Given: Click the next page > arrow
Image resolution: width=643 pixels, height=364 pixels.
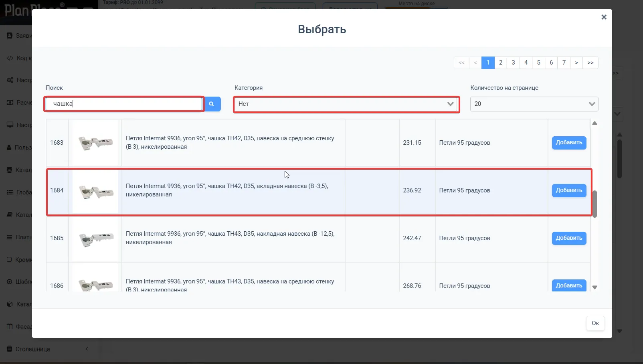Looking at the screenshot, I should click(x=576, y=63).
